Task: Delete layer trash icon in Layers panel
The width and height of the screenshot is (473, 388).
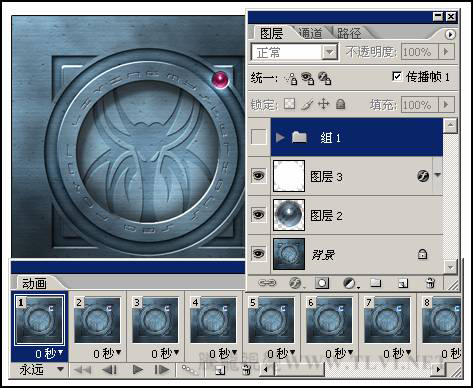Action: 430,283
